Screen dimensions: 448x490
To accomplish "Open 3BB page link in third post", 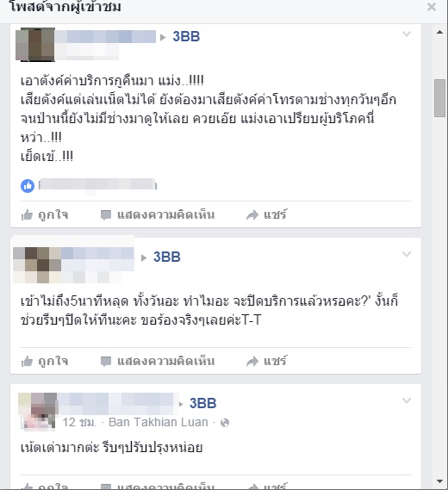I will tap(203, 403).
